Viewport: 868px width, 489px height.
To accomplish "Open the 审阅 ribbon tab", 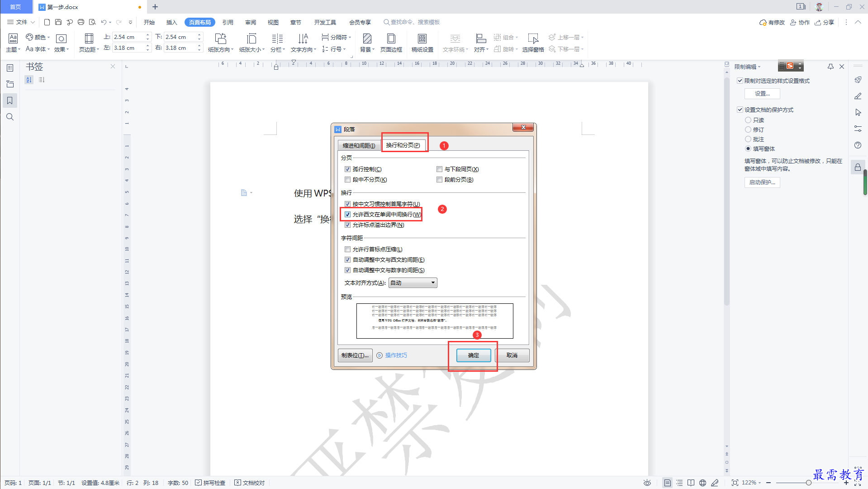I will tap(251, 22).
